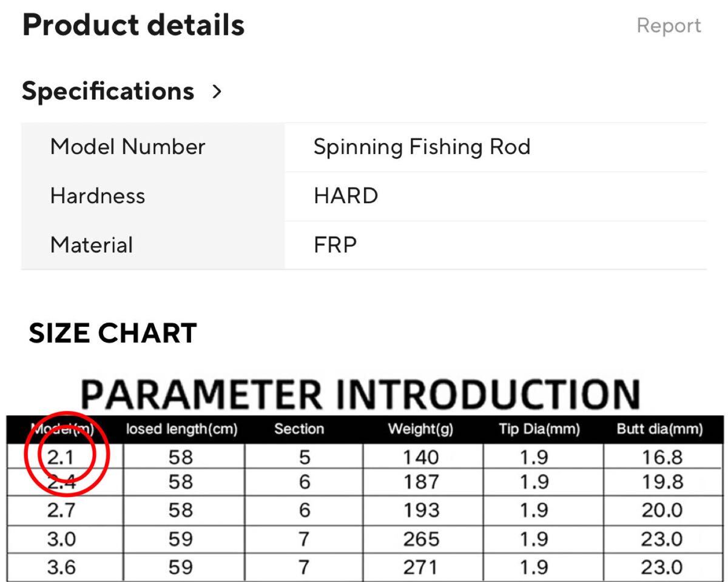Screen dimensions: 728x582
Task: Select the Material row label
Action: [x=92, y=245]
